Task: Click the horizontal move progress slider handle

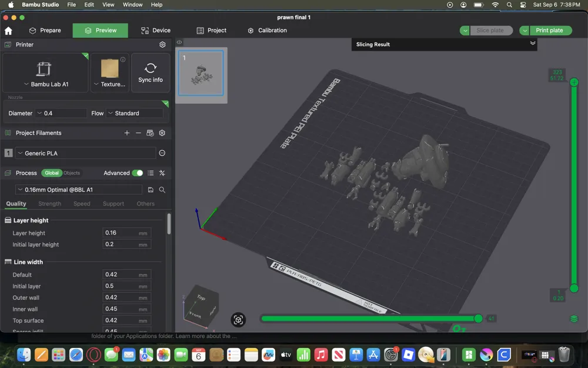Action: click(478, 319)
